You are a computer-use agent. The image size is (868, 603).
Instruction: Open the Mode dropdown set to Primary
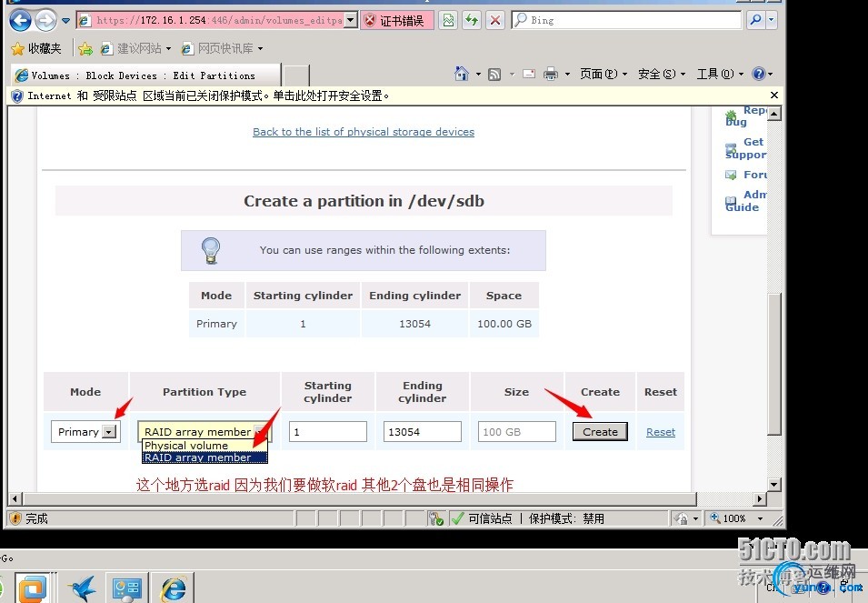pos(85,432)
